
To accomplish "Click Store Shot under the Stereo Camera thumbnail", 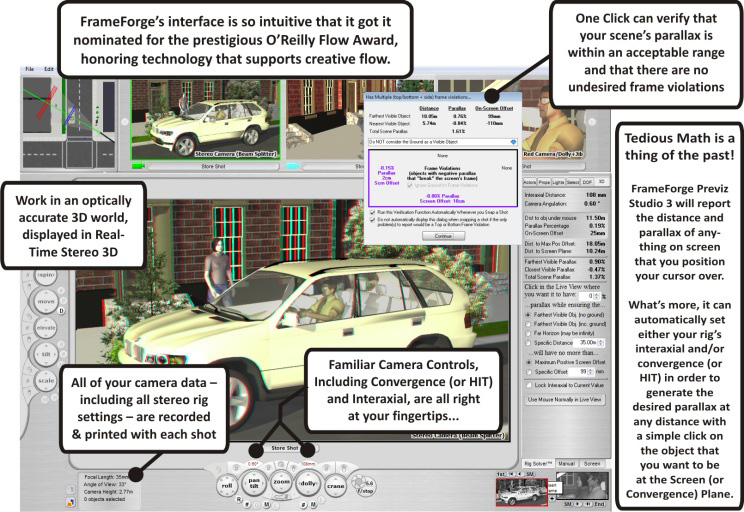I will pyautogui.click(x=214, y=167).
